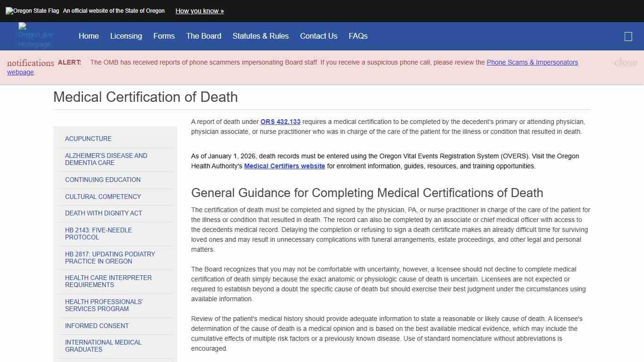Open the Forms dropdown
This screenshot has width=644, height=362.
[164, 36]
